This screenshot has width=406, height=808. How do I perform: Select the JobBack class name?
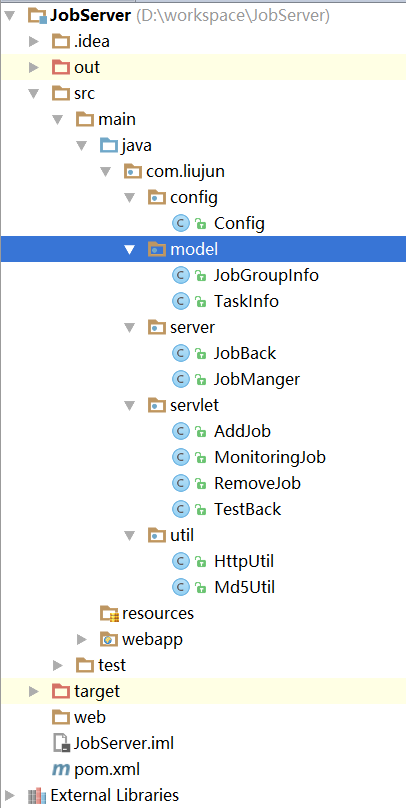[x=245, y=354]
